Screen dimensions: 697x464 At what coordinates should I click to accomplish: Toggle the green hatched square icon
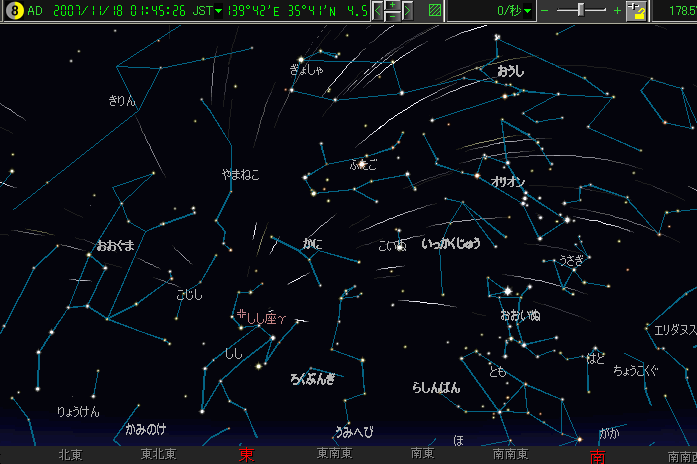click(434, 11)
